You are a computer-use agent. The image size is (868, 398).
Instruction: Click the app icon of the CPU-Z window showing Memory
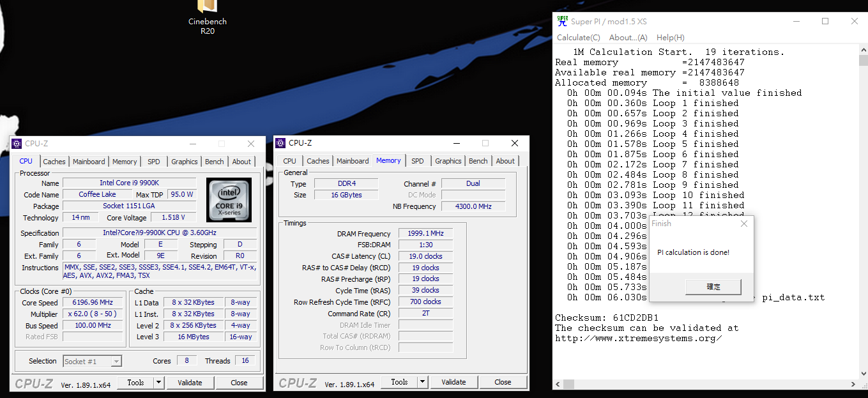click(x=281, y=143)
